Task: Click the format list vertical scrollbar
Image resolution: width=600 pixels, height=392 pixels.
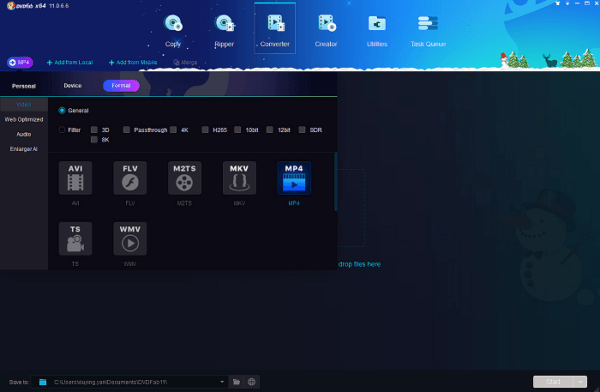Action: [x=336, y=182]
